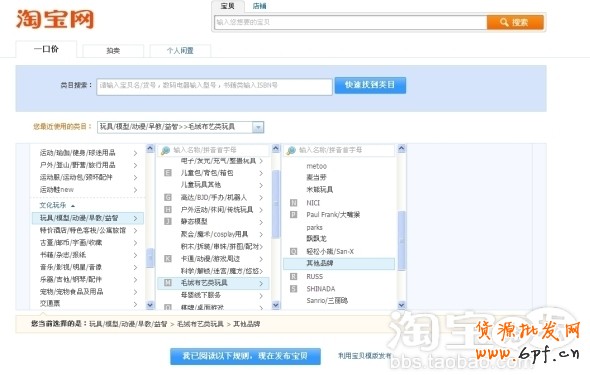
Task: Switch to the 拍卖 tab
Action: point(113,51)
